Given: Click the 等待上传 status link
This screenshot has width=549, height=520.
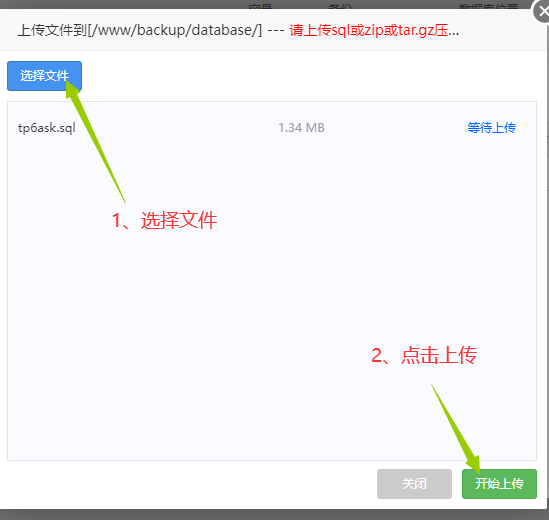Looking at the screenshot, I should (x=491, y=128).
